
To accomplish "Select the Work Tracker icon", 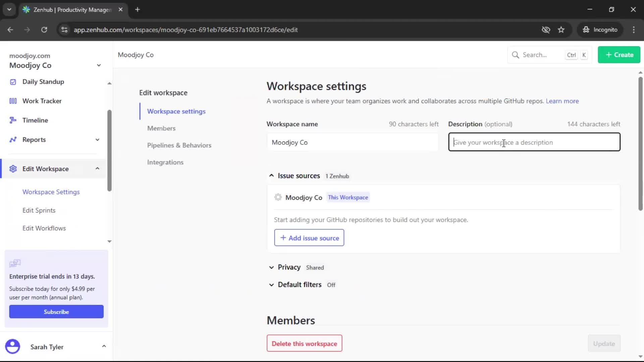I will 12,101.
